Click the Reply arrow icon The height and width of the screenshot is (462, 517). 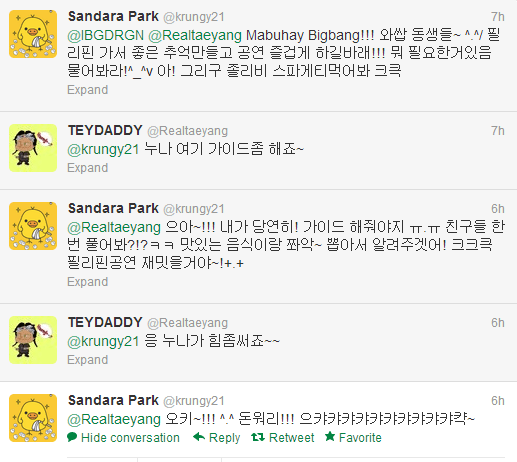[x=199, y=437]
